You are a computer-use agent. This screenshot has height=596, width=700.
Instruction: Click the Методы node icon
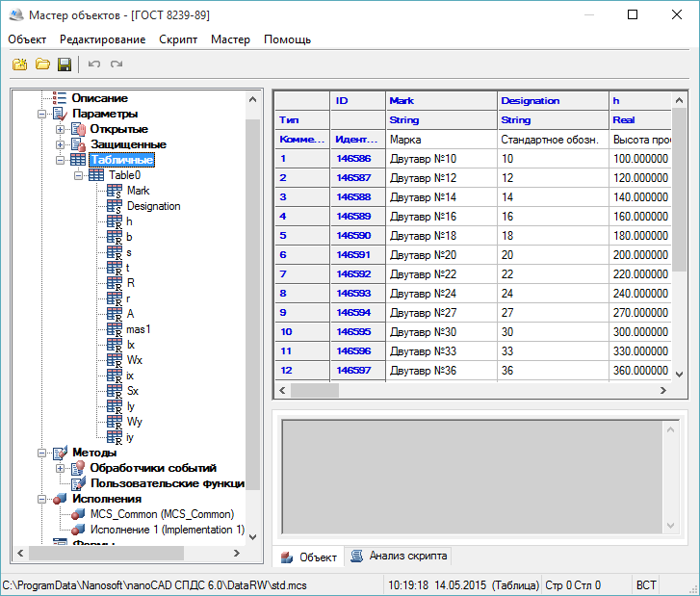click(60, 453)
